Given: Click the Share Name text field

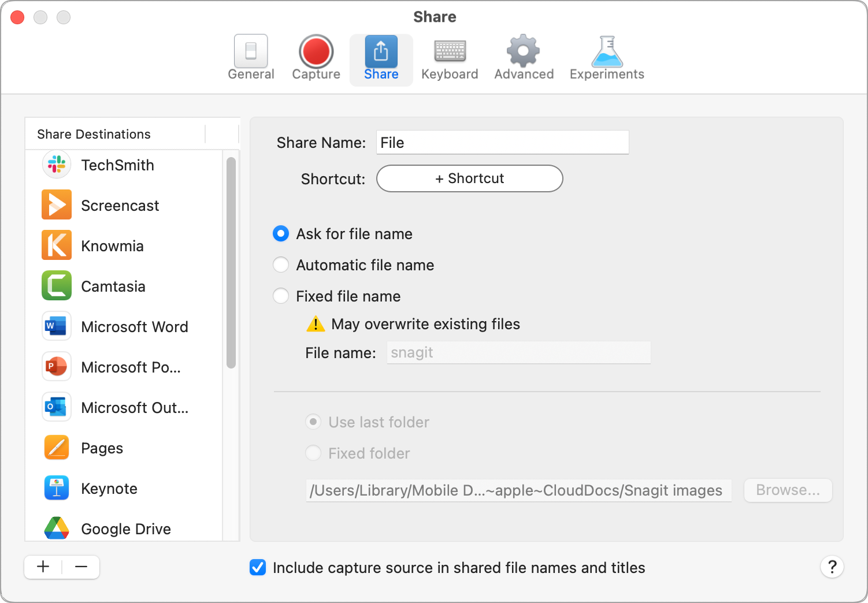Looking at the screenshot, I should tap(502, 143).
